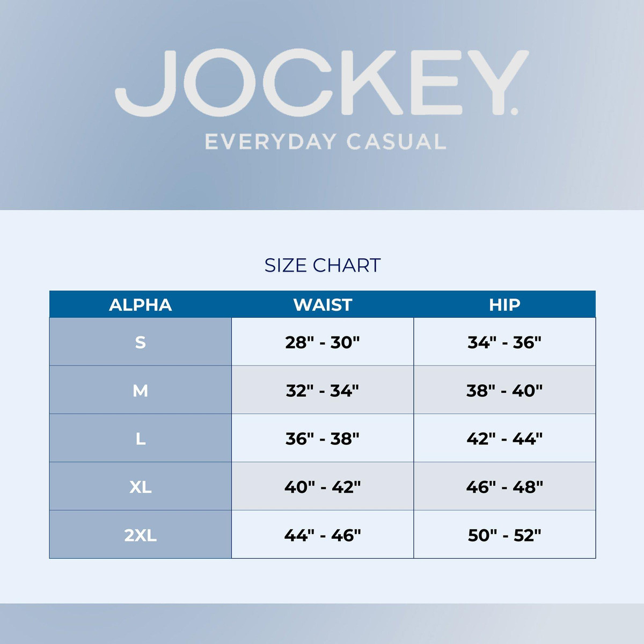The height and width of the screenshot is (644, 644).
Task: Select hip cell 34" - 36"
Action: pyautogui.click(x=504, y=342)
